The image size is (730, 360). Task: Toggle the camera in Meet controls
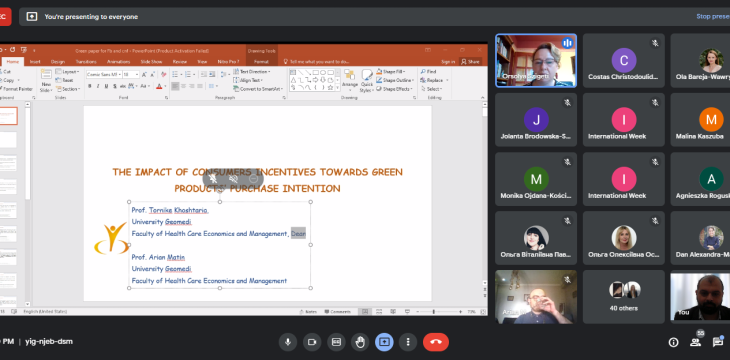point(312,342)
